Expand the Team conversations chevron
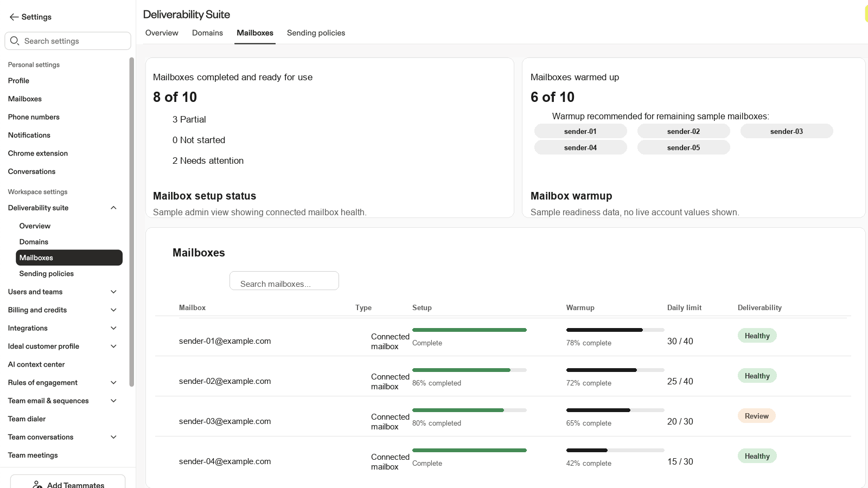The width and height of the screenshot is (868, 488). coord(113,437)
